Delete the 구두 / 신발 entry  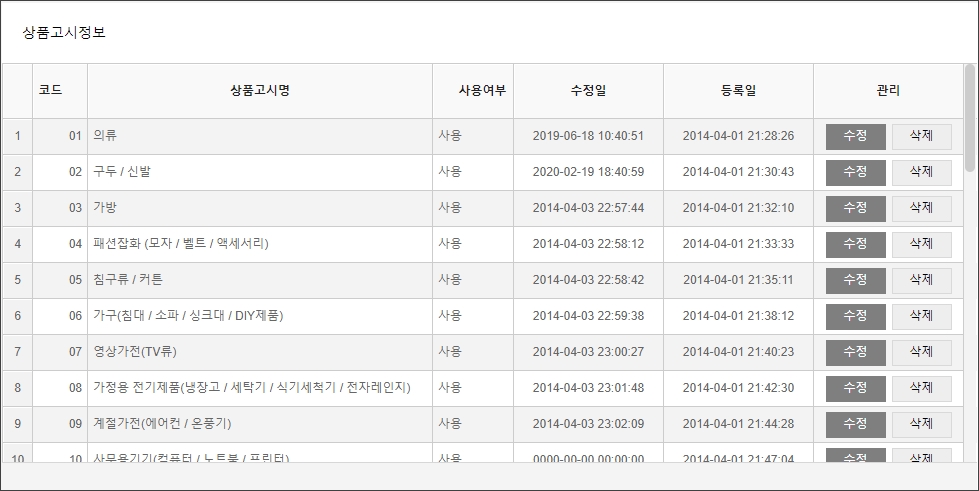[921, 172]
